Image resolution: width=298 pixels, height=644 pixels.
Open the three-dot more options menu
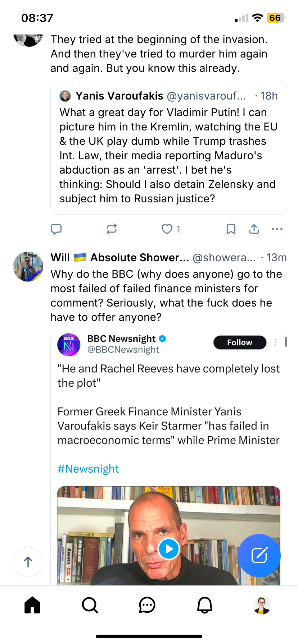[x=277, y=229]
